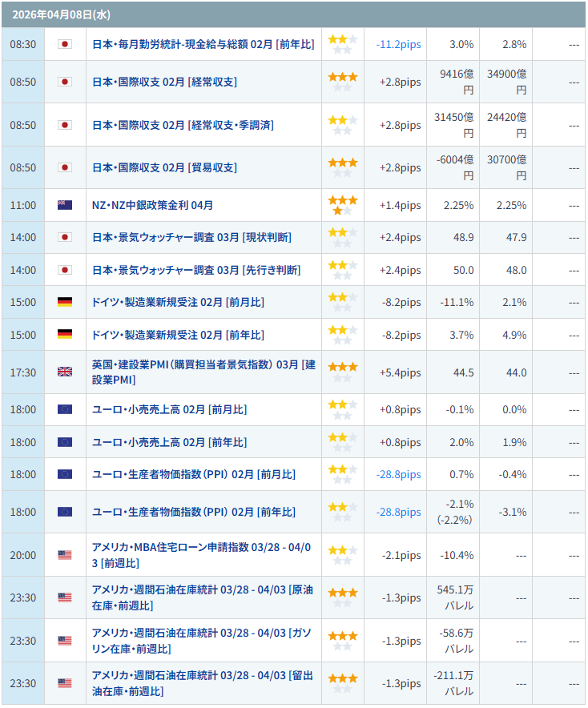The height and width of the screenshot is (708, 588).
Task: Click US flag in 原油在庫 row
Action: click(65, 597)
